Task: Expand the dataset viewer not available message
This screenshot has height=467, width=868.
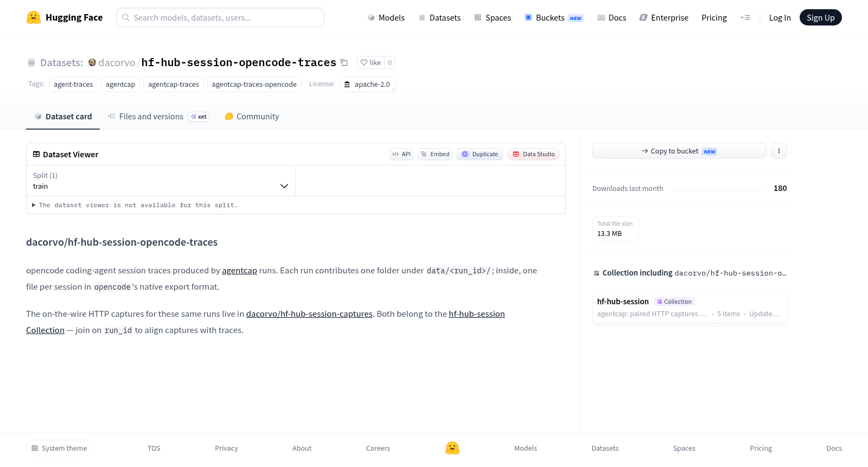Action: pyautogui.click(x=135, y=205)
